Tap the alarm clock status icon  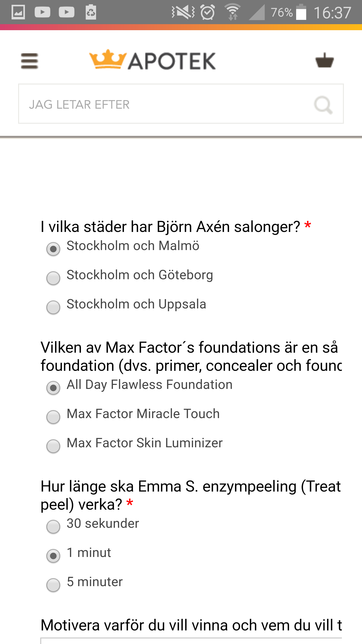pyautogui.click(x=208, y=12)
